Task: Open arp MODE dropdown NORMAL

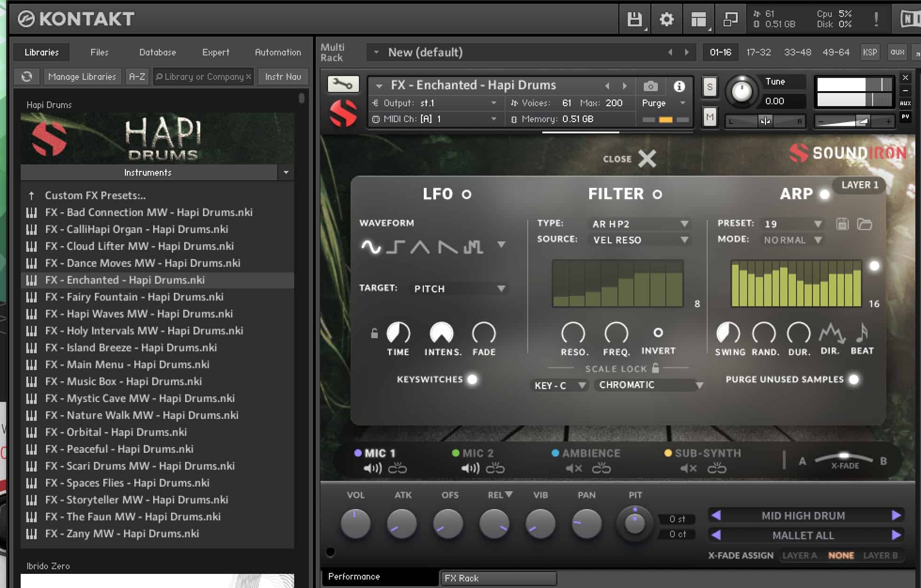Action: tap(792, 240)
